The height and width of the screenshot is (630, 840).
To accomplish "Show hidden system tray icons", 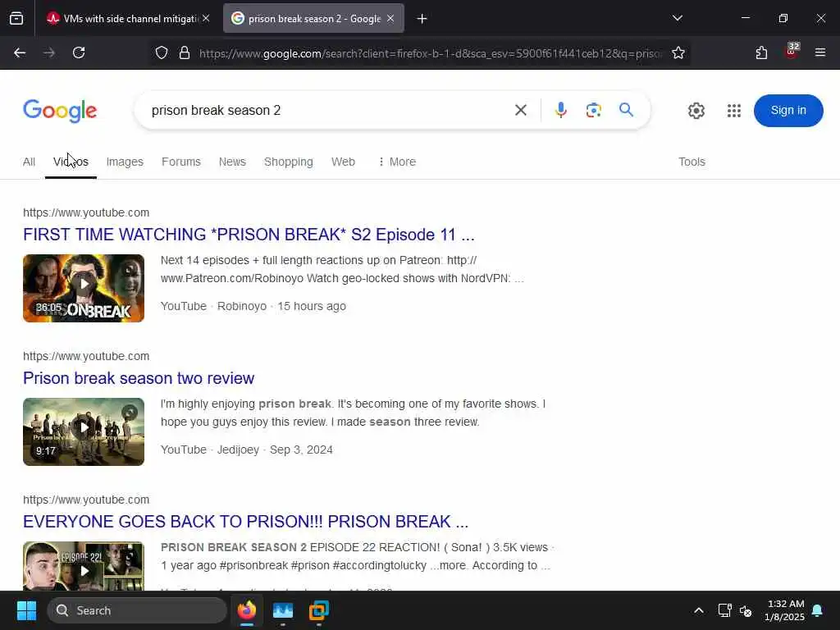I will point(699,610).
